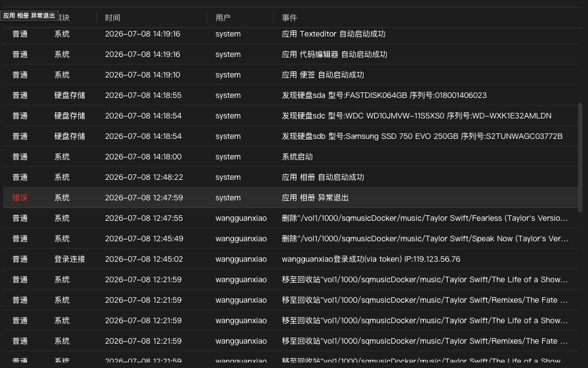Open the 删除 Speak Now (Taylor's Version) event

pyautogui.click(x=424, y=239)
